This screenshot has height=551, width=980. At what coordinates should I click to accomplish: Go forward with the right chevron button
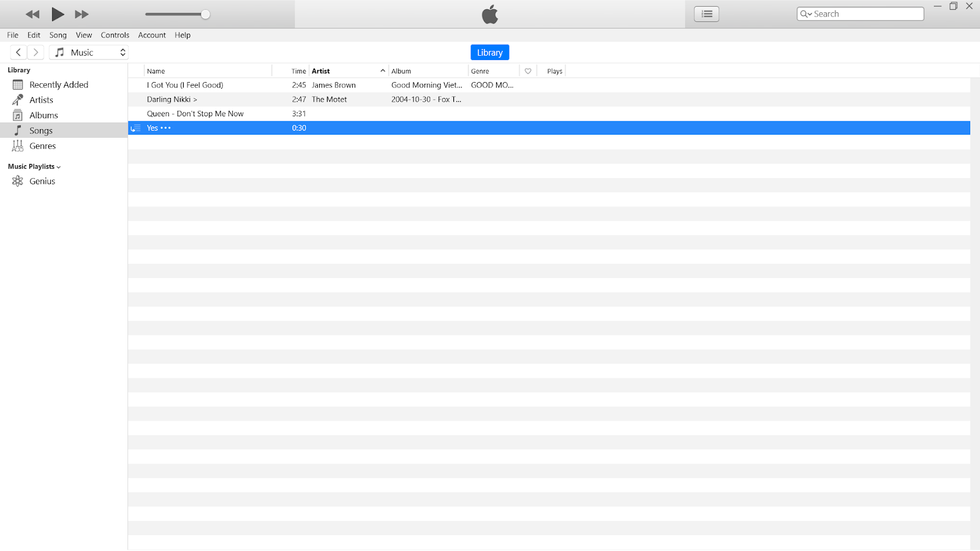click(x=36, y=53)
